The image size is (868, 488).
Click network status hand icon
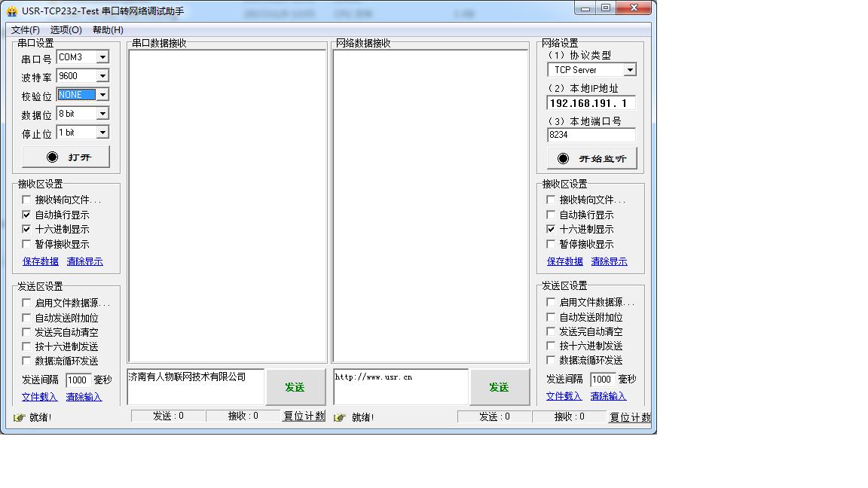(340, 417)
